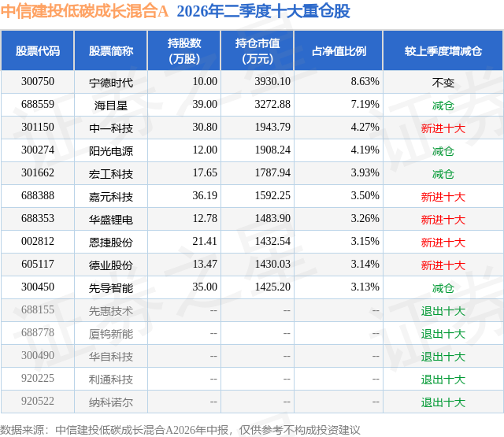Click the 减仓 status in 先导智能 row
The image size is (504, 437).
pos(443,288)
